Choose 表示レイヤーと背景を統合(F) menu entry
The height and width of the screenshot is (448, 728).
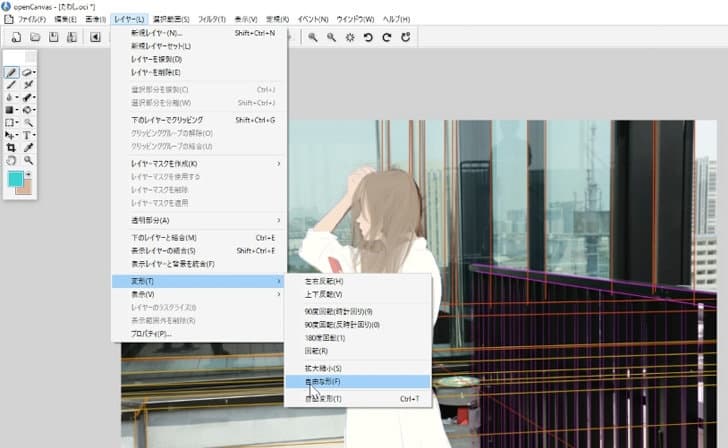pos(198,264)
